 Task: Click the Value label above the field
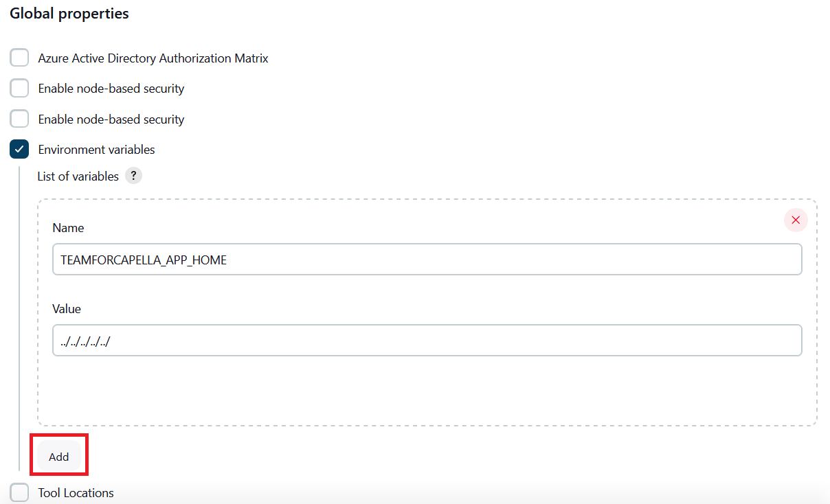pyautogui.click(x=67, y=309)
